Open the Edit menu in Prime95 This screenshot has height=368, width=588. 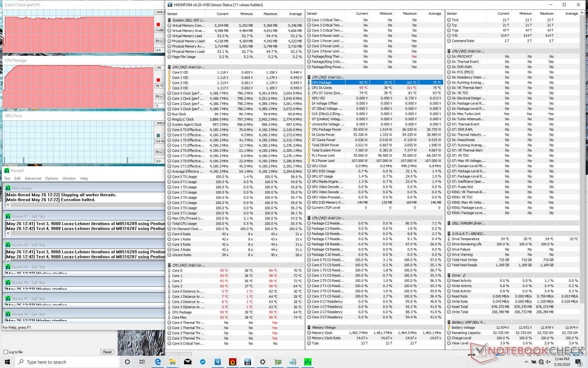(x=17, y=178)
